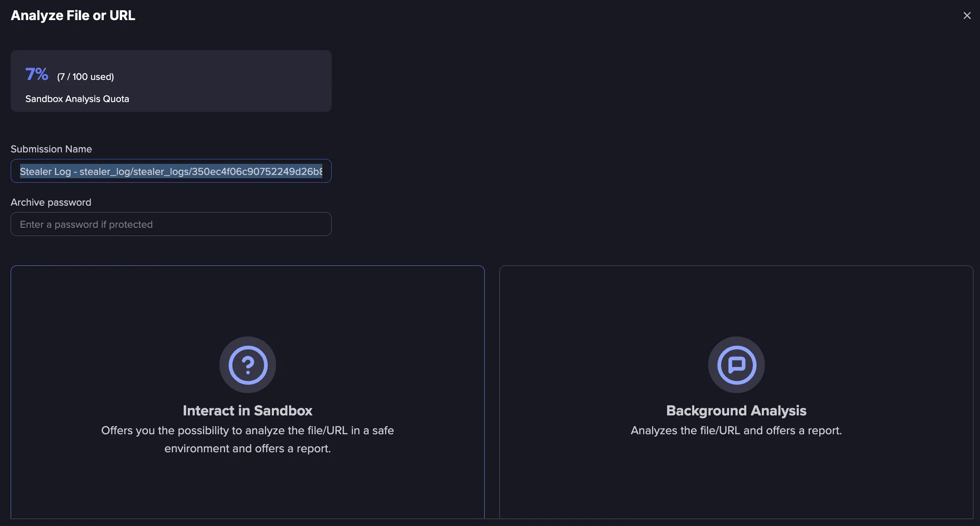This screenshot has height=526, width=980.
Task: Click the Interact in Sandbox description text
Action: click(x=248, y=440)
